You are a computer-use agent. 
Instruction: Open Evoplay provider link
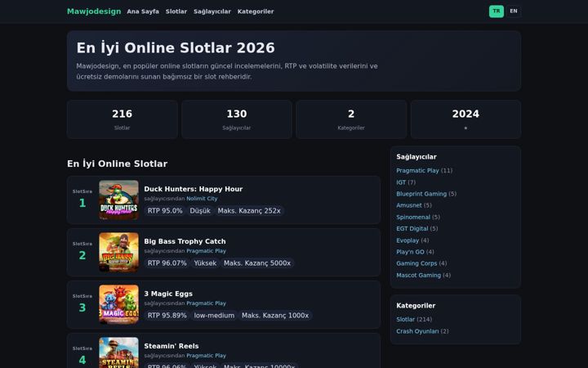point(408,240)
